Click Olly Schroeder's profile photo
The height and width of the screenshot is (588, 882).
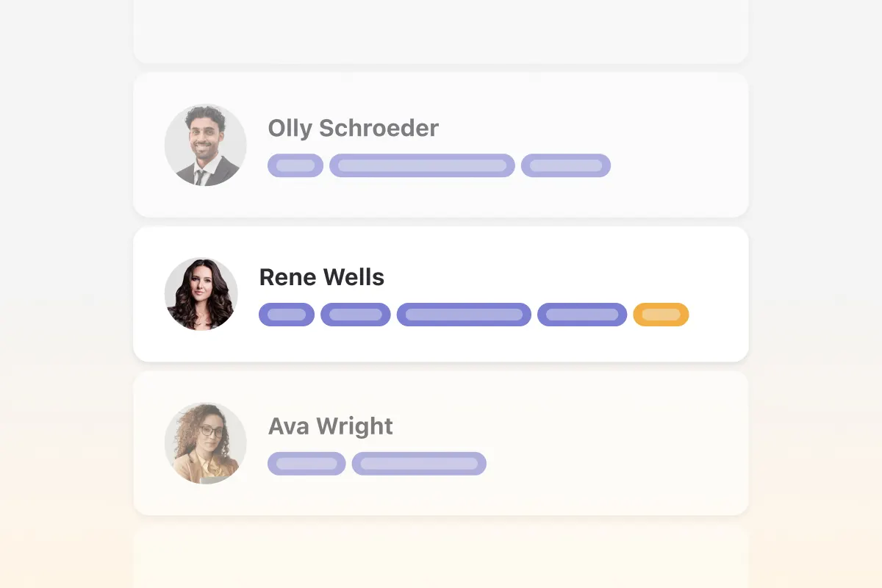[206, 145]
